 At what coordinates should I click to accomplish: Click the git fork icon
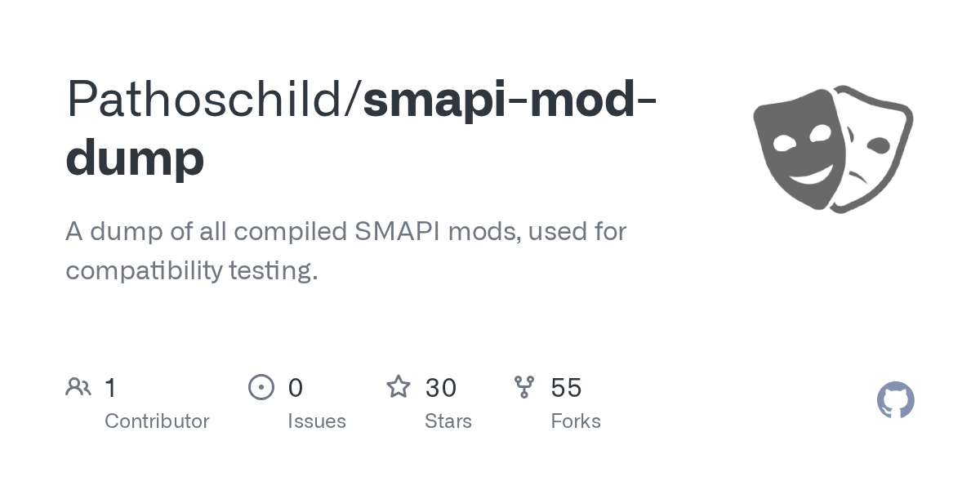pyautogui.click(x=524, y=387)
